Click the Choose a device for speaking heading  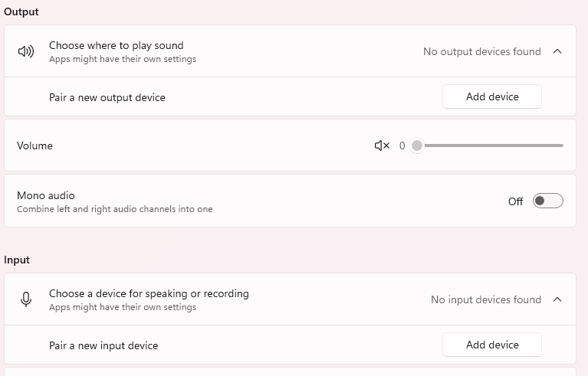(x=149, y=293)
